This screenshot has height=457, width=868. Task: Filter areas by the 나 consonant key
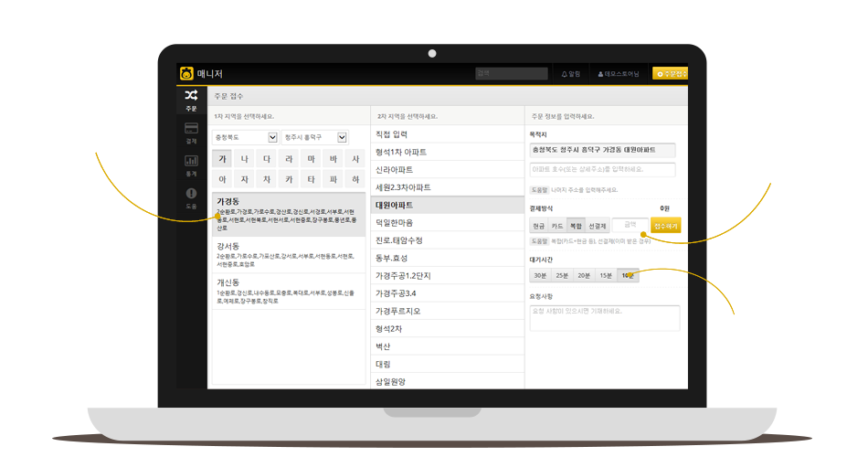click(x=244, y=159)
